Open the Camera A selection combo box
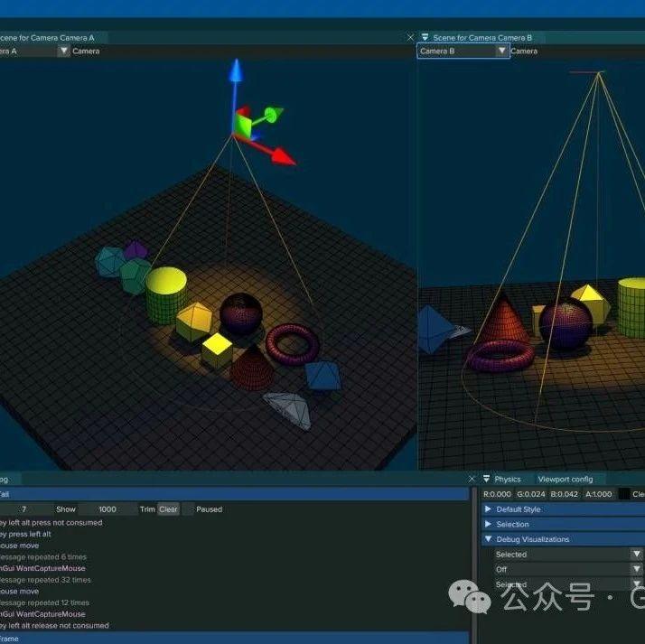Screen dimensions: 645x644 34,51
